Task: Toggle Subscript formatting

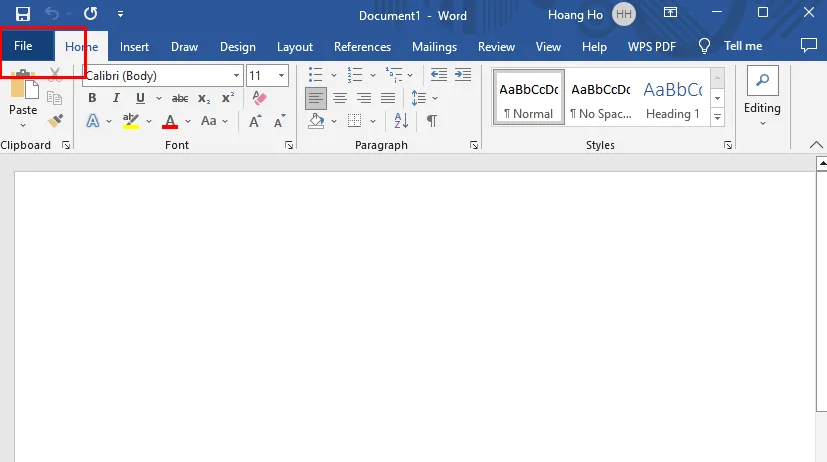Action: (204, 99)
